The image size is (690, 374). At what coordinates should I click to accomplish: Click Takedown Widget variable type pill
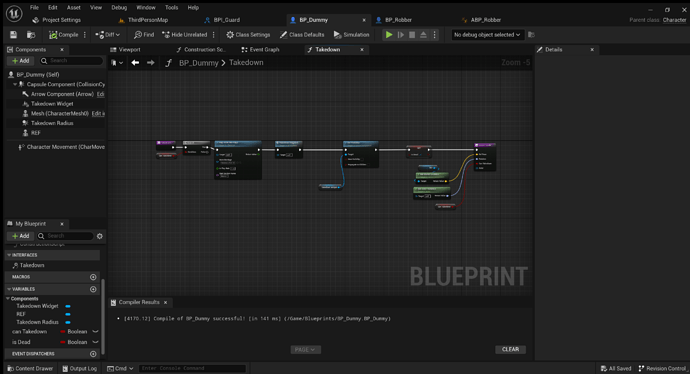[x=68, y=306]
